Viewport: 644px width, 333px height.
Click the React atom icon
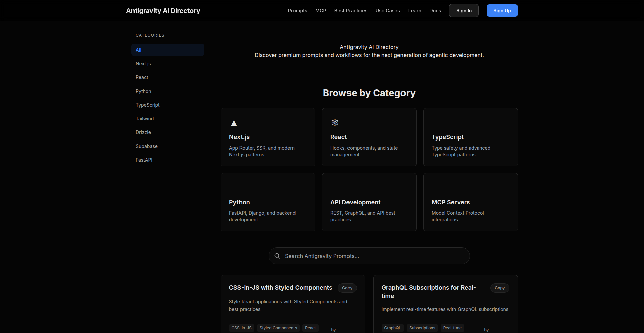click(x=335, y=122)
